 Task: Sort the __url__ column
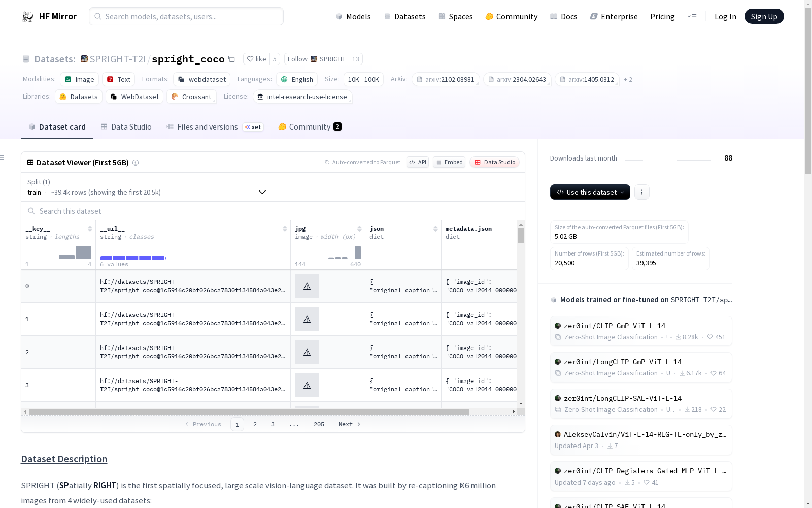pyautogui.click(x=285, y=229)
